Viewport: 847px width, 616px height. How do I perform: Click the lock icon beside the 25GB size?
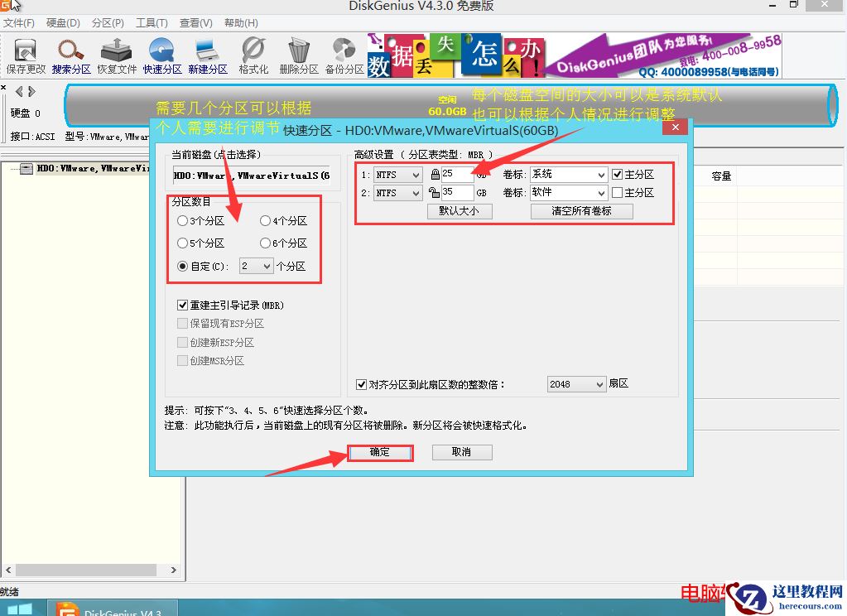(x=434, y=174)
